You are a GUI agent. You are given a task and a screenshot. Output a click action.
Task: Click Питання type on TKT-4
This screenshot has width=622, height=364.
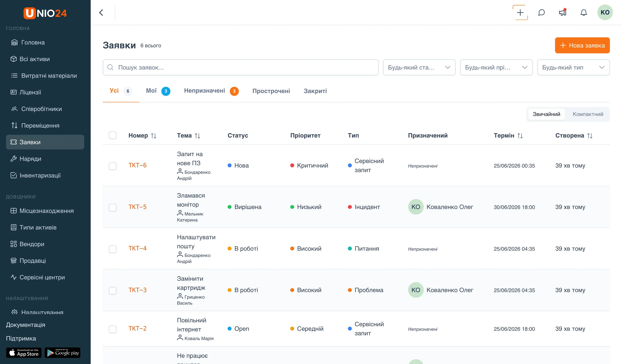click(x=363, y=248)
